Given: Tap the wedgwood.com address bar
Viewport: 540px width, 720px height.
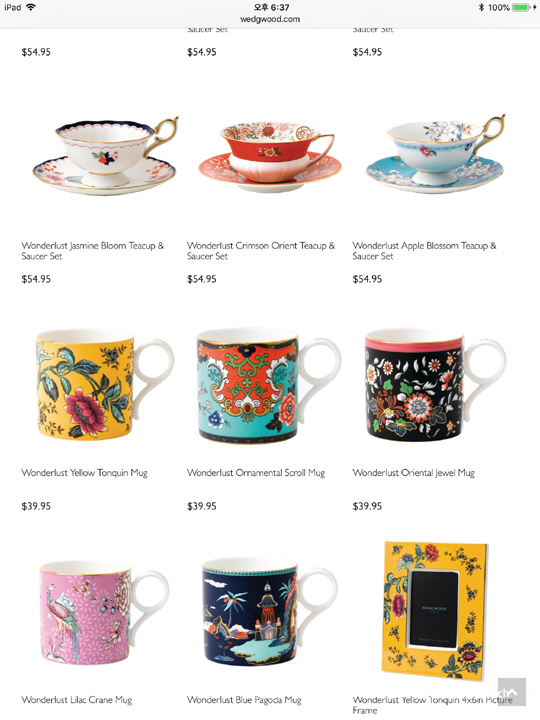Looking at the screenshot, I should coord(270,19).
